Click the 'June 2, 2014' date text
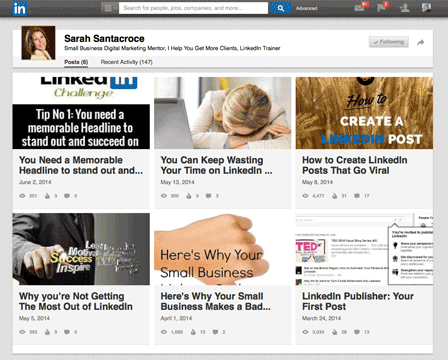This screenshot has height=360, width=448. click(x=35, y=182)
